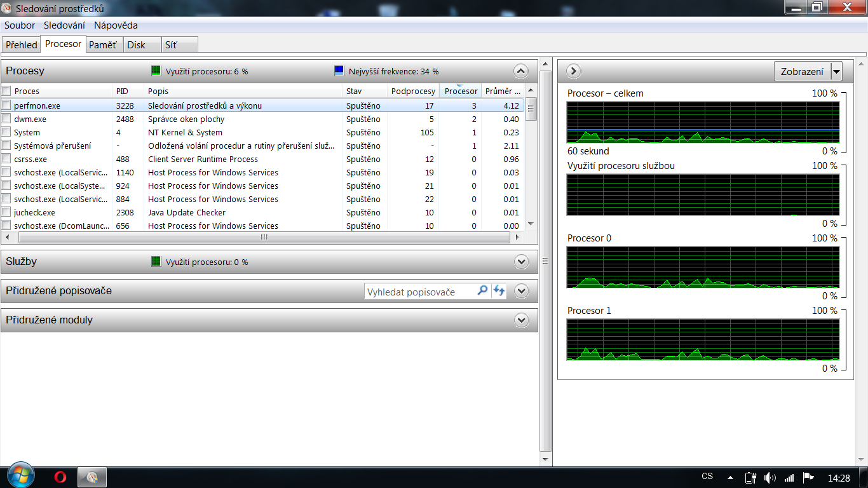Open the Sledování menu
The width and height of the screenshot is (868, 488).
point(64,25)
